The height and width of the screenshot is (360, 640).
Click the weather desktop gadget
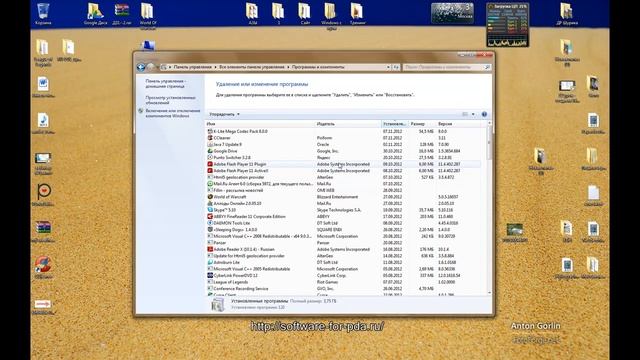[x=452, y=13]
